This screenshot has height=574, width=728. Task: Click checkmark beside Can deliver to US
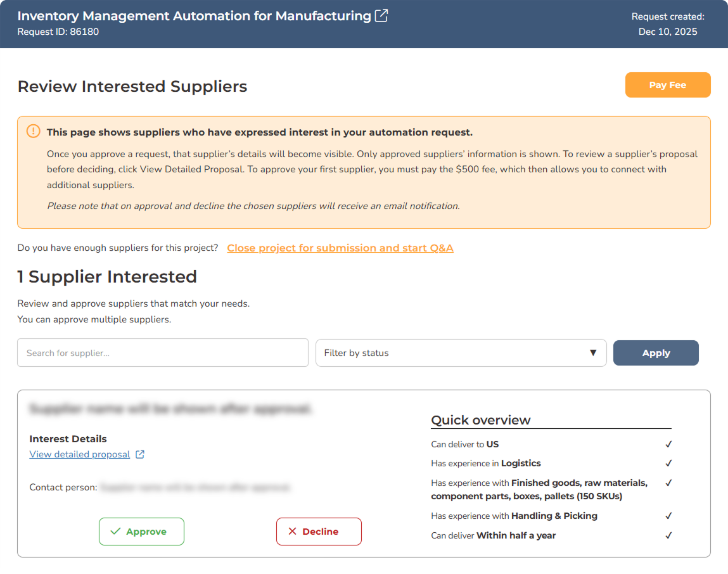coord(668,444)
